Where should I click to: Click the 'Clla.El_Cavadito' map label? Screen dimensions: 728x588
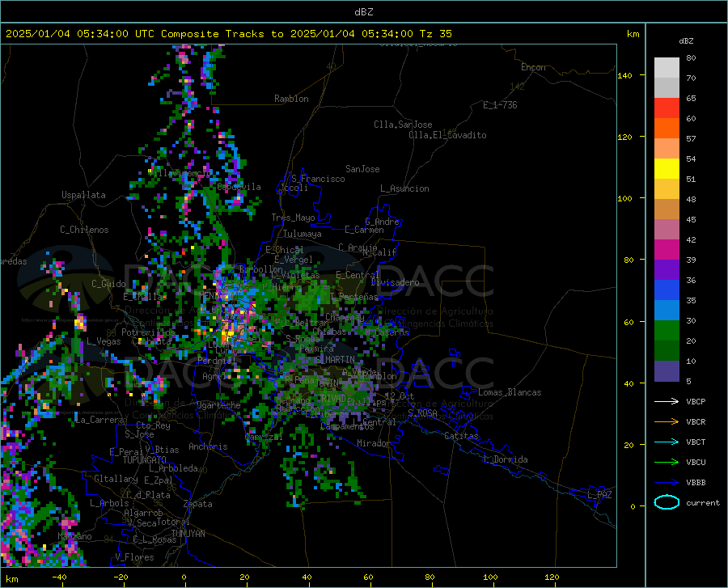447,135
